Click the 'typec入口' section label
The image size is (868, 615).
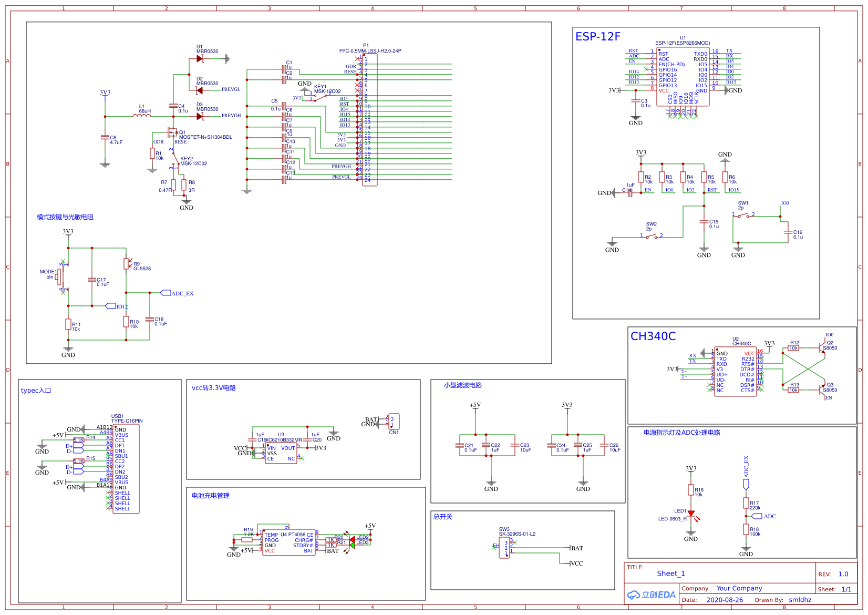36,391
